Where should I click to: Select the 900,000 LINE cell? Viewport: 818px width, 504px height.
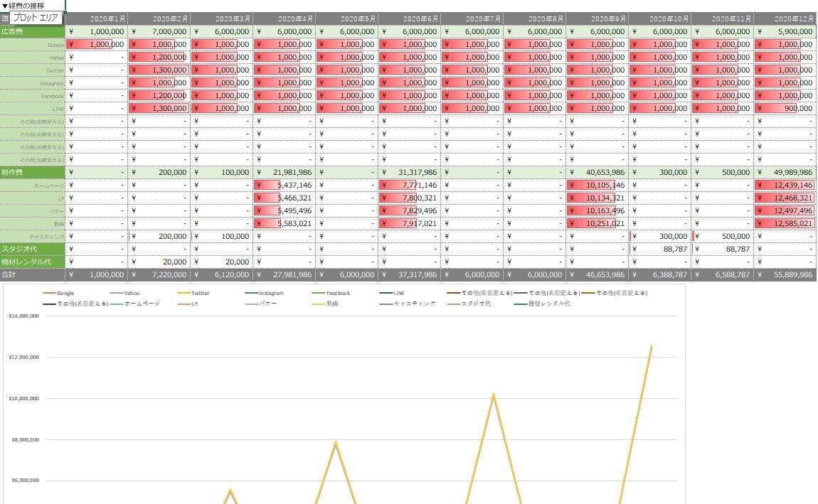pos(785,109)
